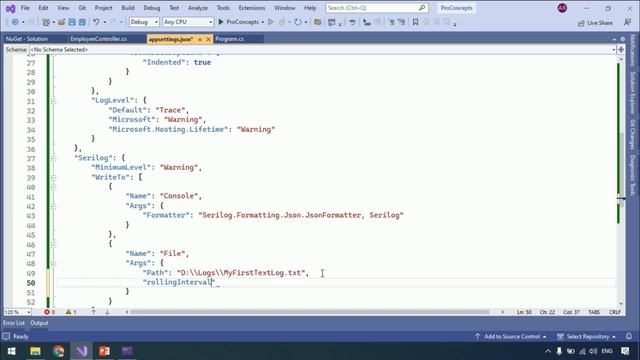Close the appsettings.json tab
This screenshot has height=360, width=640.
pos(208,39)
